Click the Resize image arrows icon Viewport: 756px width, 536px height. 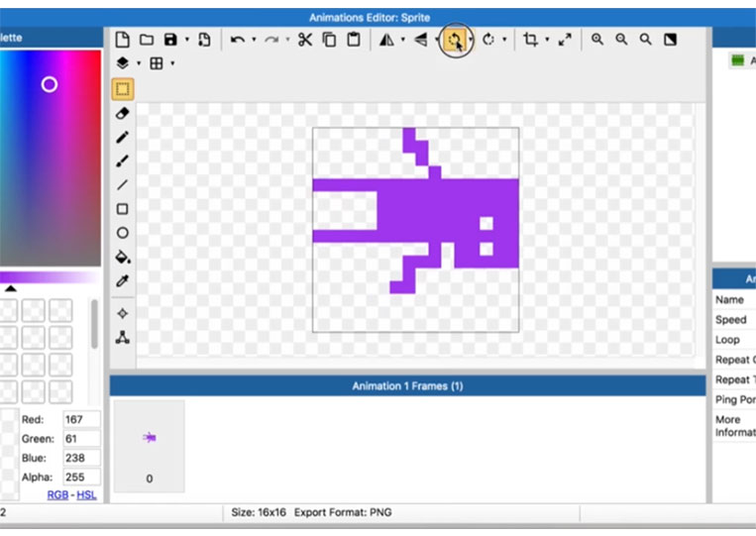(565, 40)
